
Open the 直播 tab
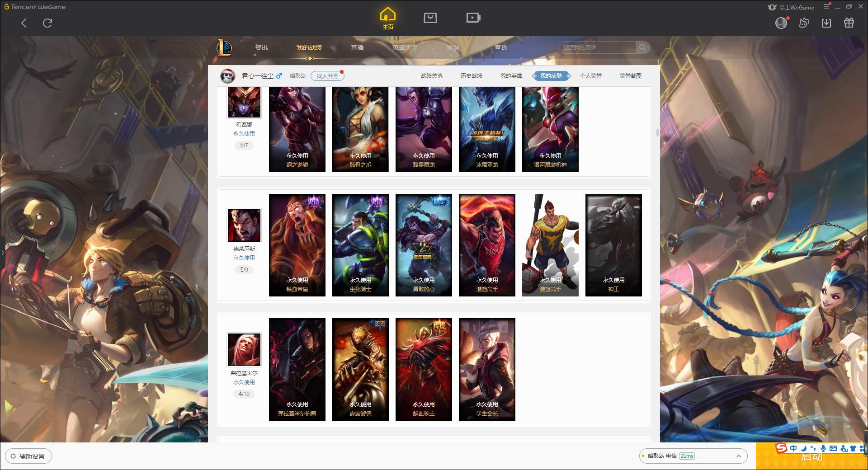click(x=357, y=47)
